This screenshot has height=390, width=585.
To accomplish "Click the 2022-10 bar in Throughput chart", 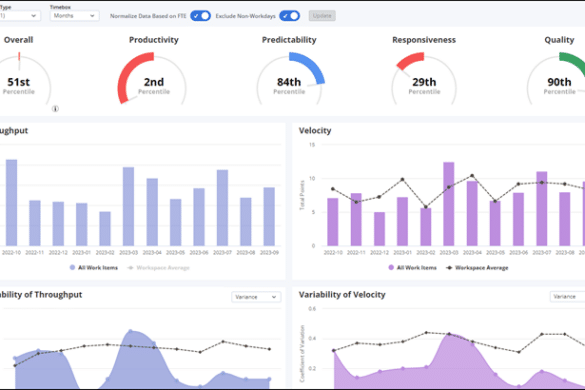I will [11, 203].
